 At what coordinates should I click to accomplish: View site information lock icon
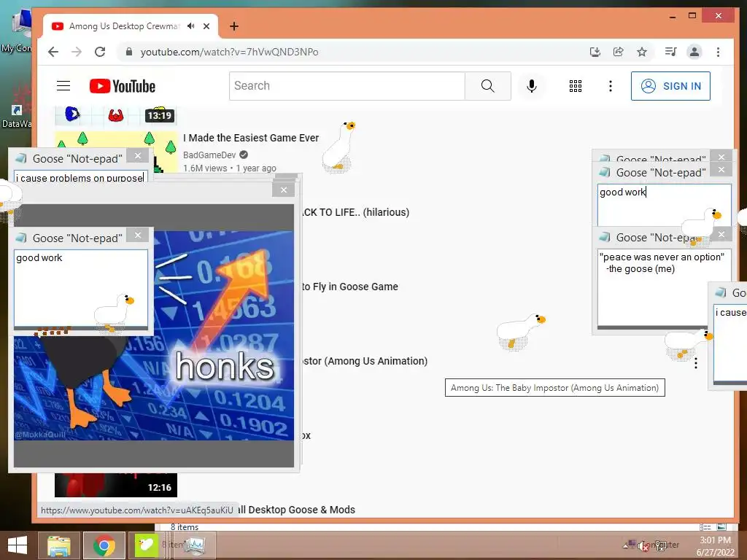pyautogui.click(x=128, y=52)
